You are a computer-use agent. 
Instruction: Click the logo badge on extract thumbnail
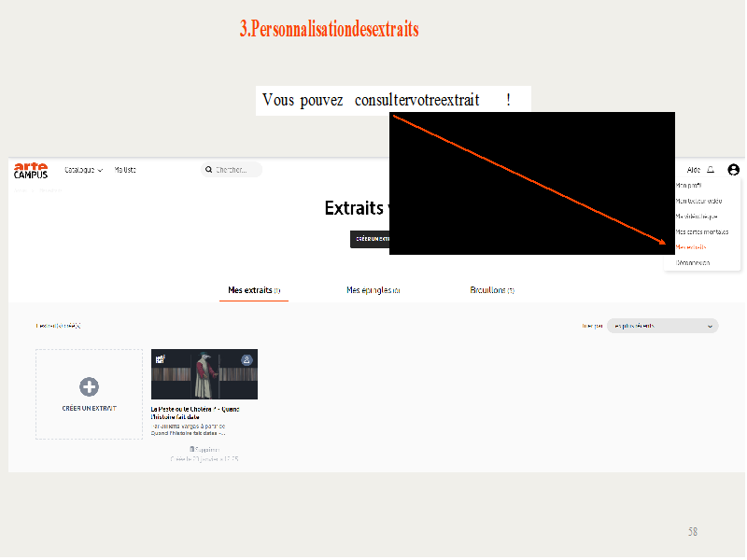click(161, 360)
